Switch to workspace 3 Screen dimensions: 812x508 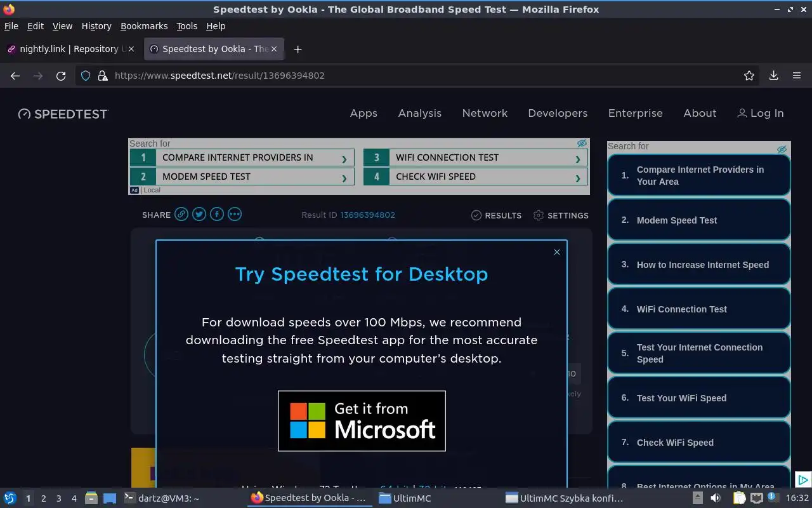(58, 498)
